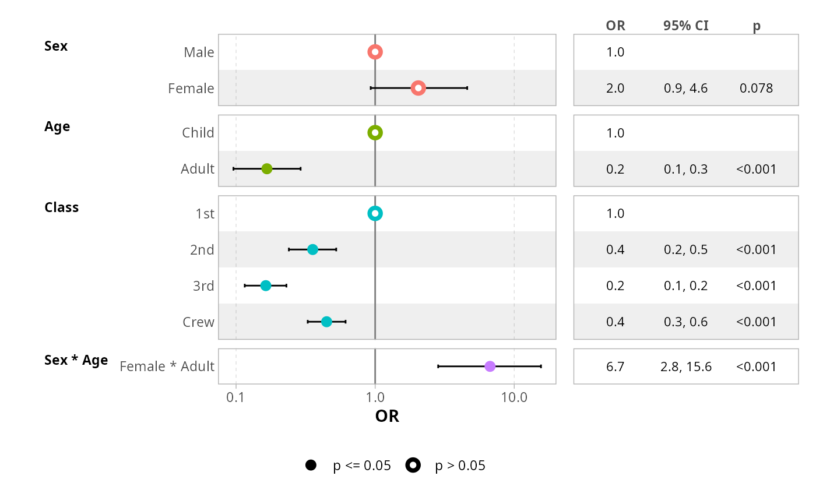Click the Female odds ratio marker
816x504 pixels.
[x=418, y=88]
